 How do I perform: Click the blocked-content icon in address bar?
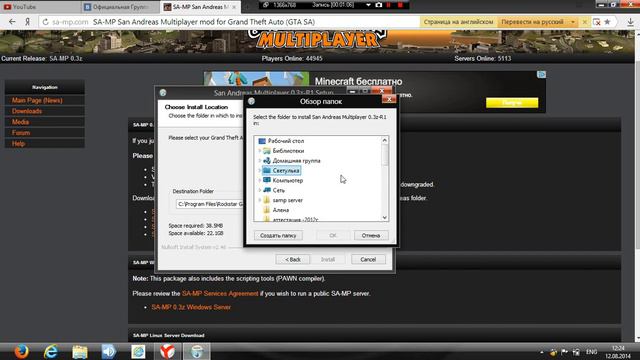(x=597, y=22)
